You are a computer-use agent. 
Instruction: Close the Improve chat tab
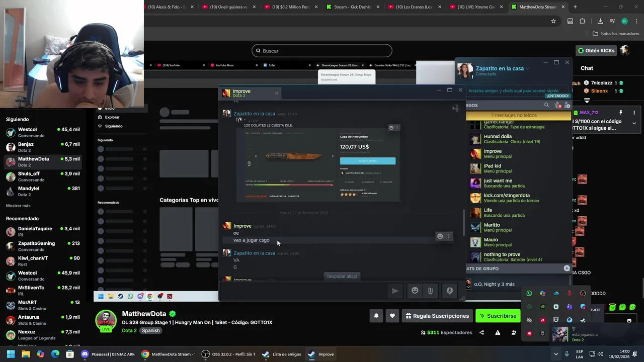tap(276, 93)
